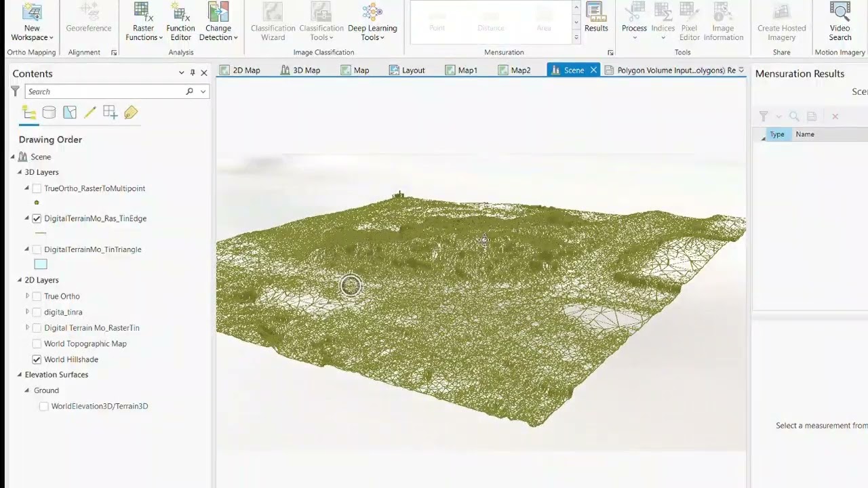This screenshot has width=868, height=488.
Task: Open the Raster Functions menu
Action: [x=143, y=23]
